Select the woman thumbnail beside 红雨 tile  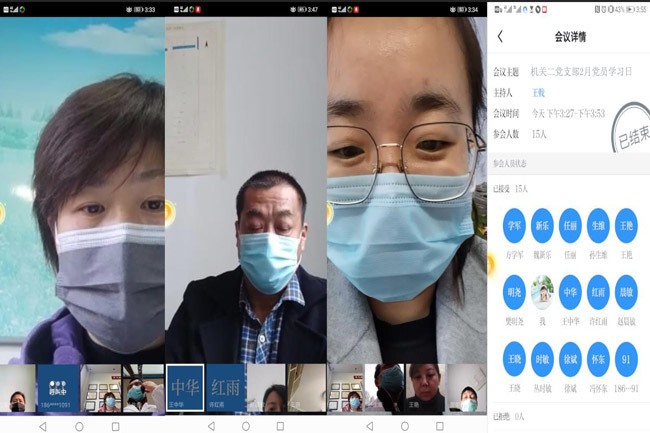point(267,388)
